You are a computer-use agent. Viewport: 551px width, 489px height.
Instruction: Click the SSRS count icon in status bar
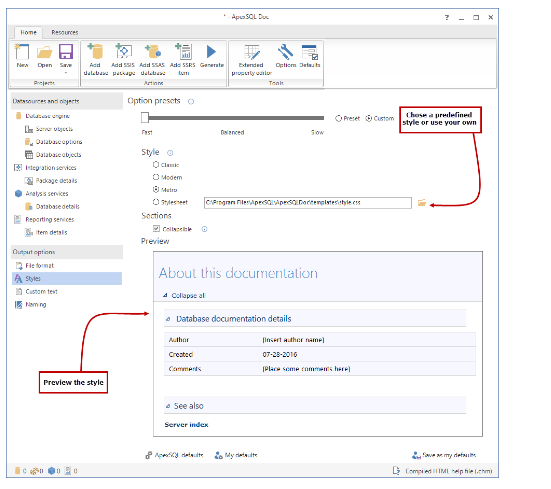[68, 471]
